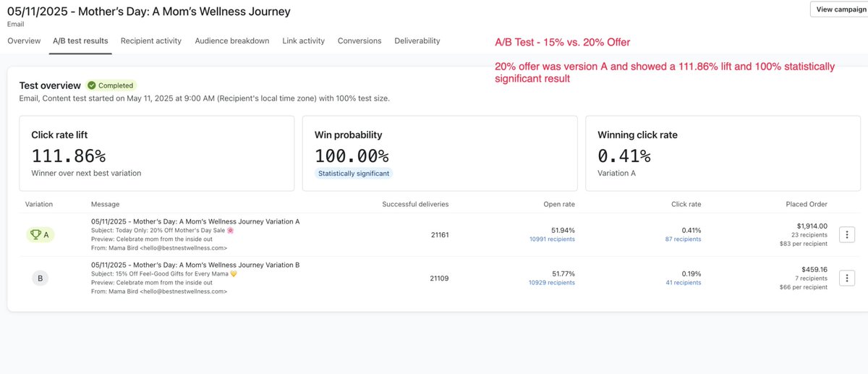Open the Audience breakdown tab
The image size is (868, 374).
click(x=232, y=41)
